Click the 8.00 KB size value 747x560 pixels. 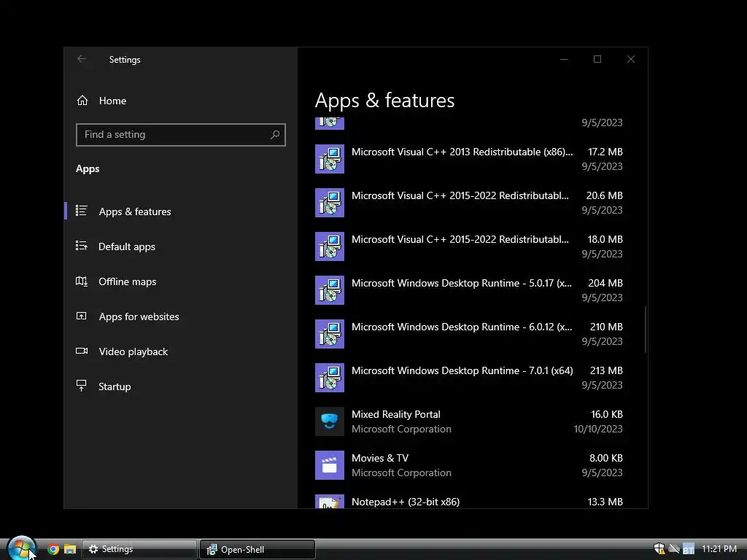(x=605, y=458)
